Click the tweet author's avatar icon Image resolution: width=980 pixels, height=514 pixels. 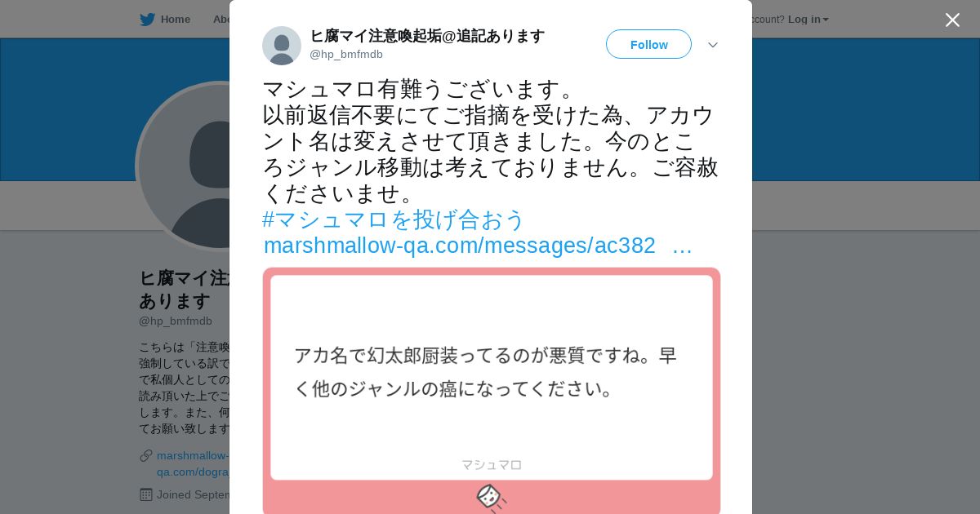click(x=282, y=46)
